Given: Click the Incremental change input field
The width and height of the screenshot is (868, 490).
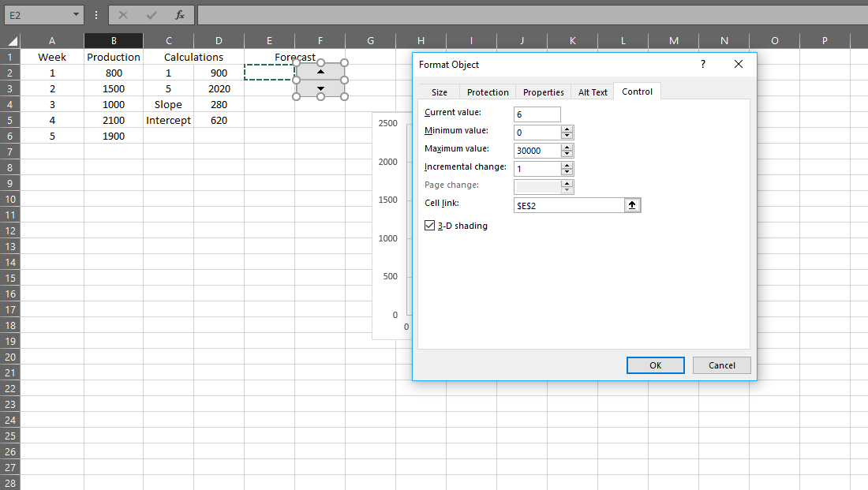Looking at the screenshot, I should click(x=537, y=169).
